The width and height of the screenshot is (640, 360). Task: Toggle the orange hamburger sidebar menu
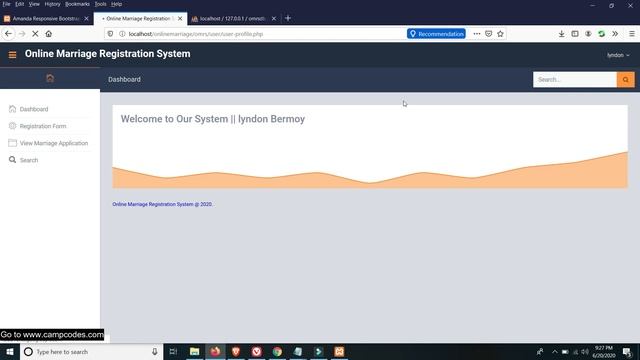[12, 55]
